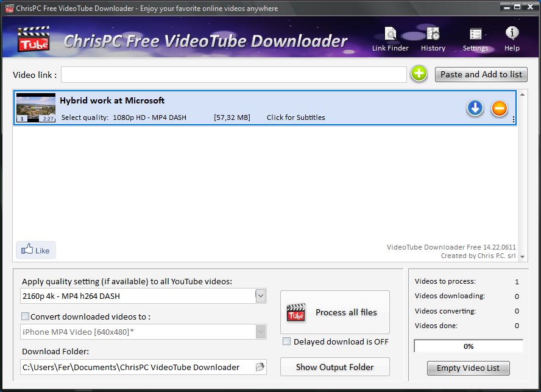The image size is (541, 392).
Task: Click the Video link input field
Action: click(233, 74)
